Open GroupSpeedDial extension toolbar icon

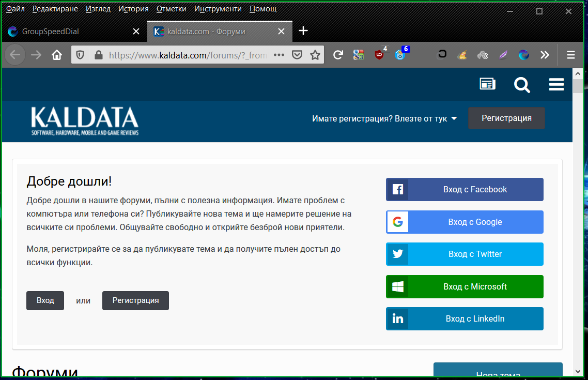[x=524, y=55]
